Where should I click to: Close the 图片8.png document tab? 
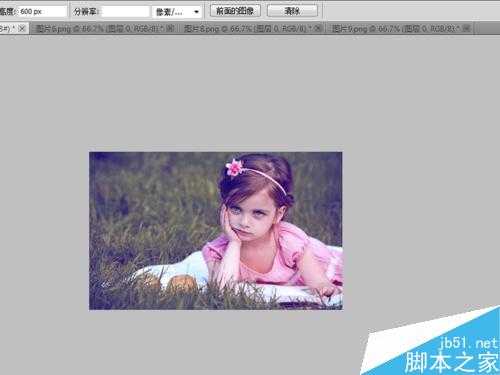pyautogui.click(x=317, y=29)
